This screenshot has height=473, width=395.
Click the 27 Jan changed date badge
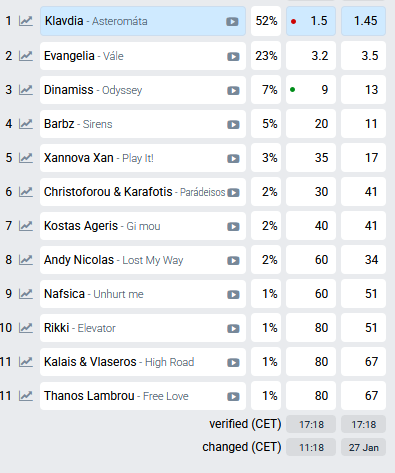pyautogui.click(x=363, y=447)
